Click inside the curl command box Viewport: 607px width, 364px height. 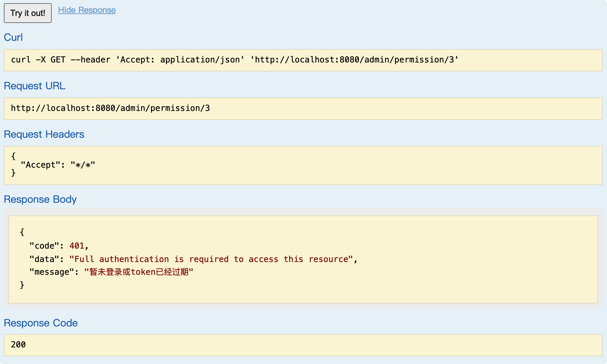point(303,60)
